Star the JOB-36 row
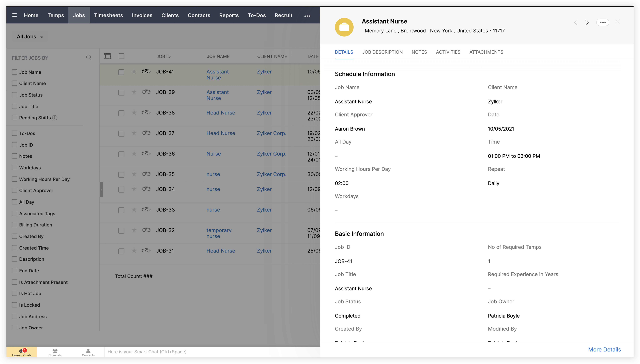 tap(134, 153)
